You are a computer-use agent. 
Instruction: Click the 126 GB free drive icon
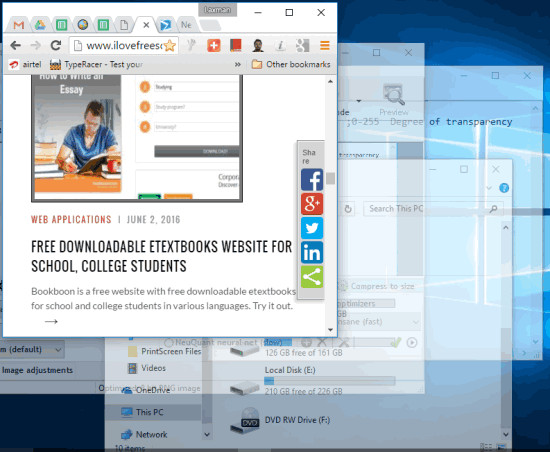point(245,350)
